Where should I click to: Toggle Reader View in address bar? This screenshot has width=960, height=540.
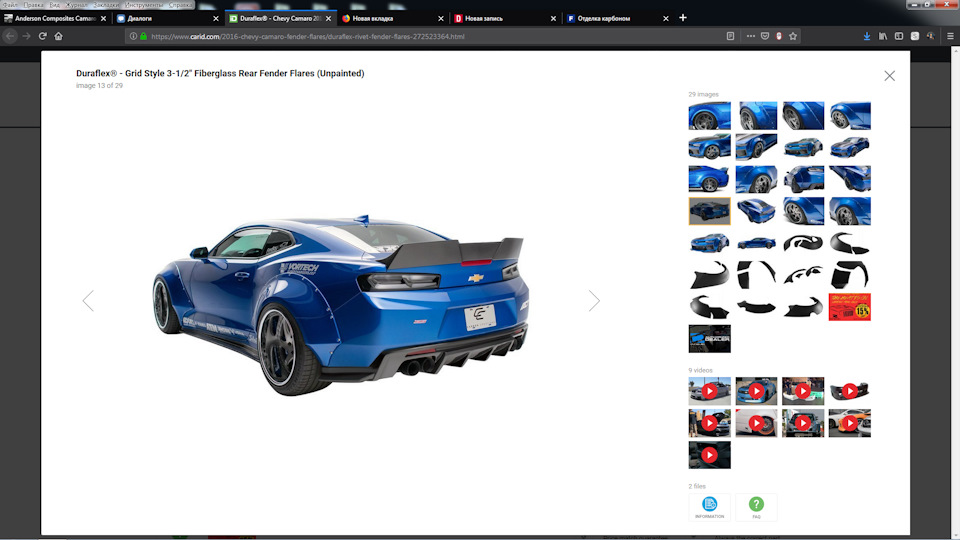click(x=730, y=36)
